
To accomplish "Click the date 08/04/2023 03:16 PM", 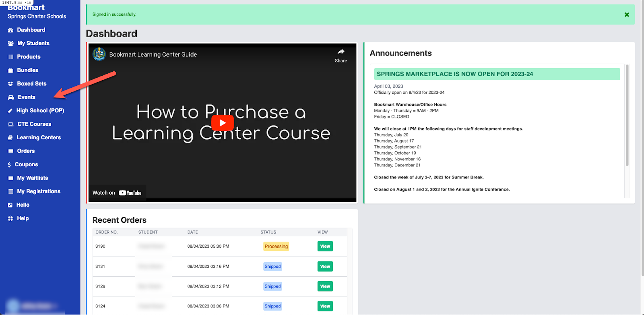I will [208, 266].
